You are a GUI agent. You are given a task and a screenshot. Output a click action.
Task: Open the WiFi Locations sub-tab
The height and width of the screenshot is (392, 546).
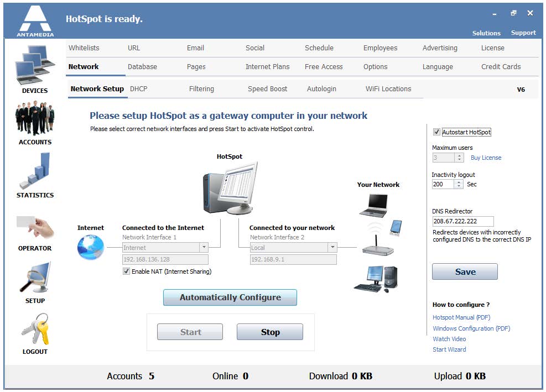point(388,89)
